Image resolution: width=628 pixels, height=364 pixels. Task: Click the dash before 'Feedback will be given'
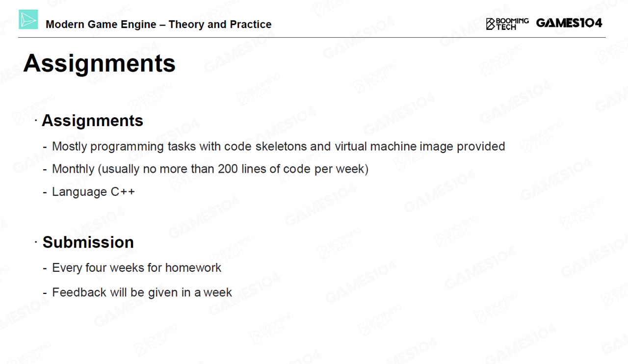45,293
